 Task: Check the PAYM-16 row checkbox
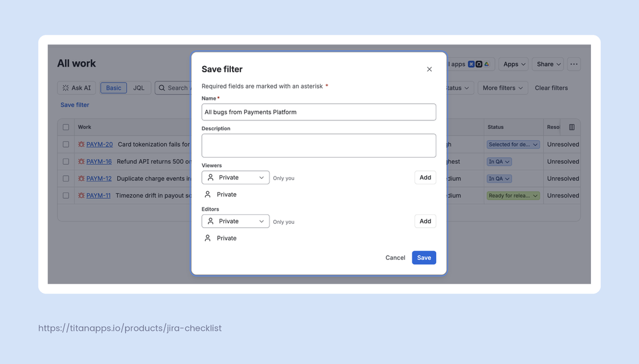66,161
